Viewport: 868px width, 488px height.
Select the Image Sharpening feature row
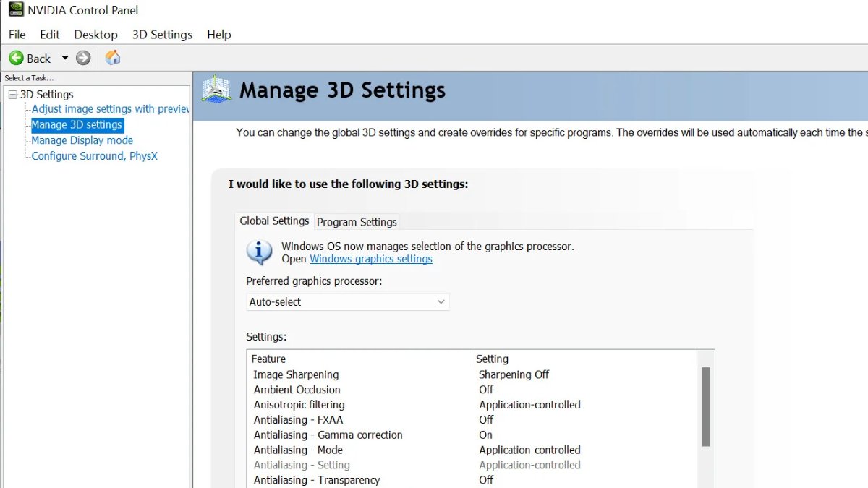point(296,374)
